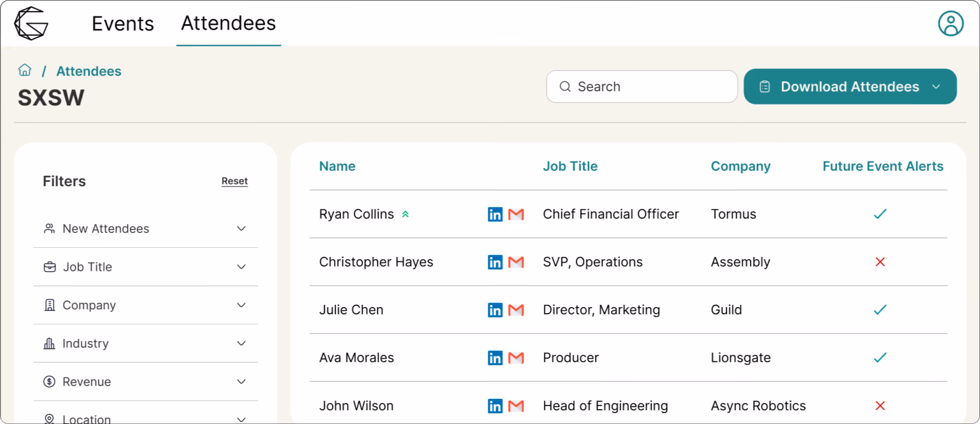Expand the Job Title filter chevron

pos(241,267)
